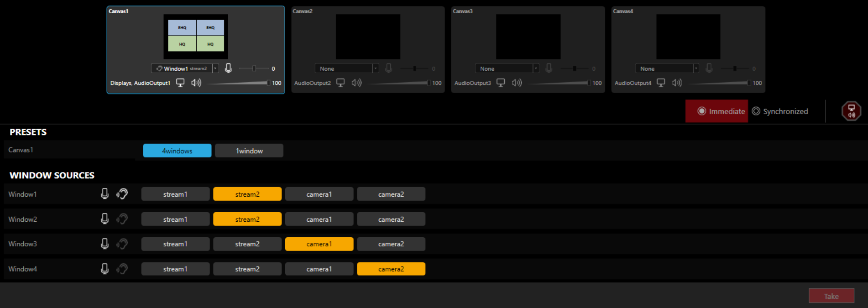Click the red octagon display-audio icon
Viewport: 868px width, 308px height.
pos(851,111)
